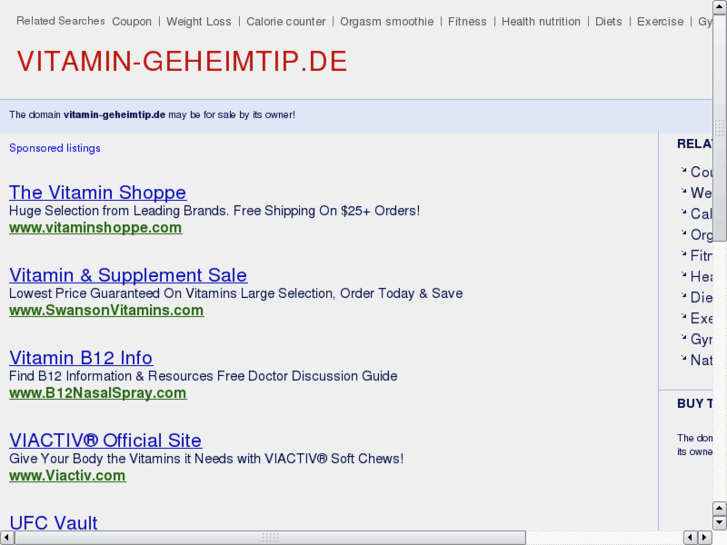Open Vitamin & Supplement Sale ad
The image size is (727, 545).
pos(128,275)
